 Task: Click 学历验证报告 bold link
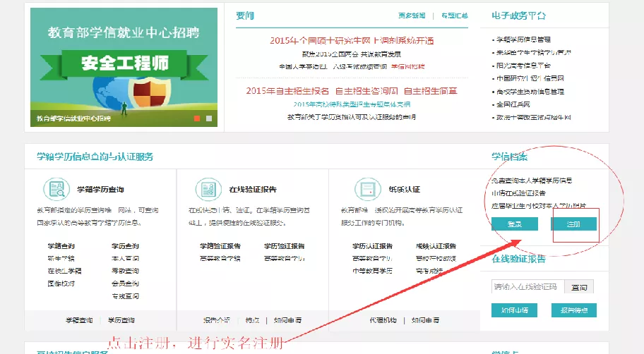(284, 246)
